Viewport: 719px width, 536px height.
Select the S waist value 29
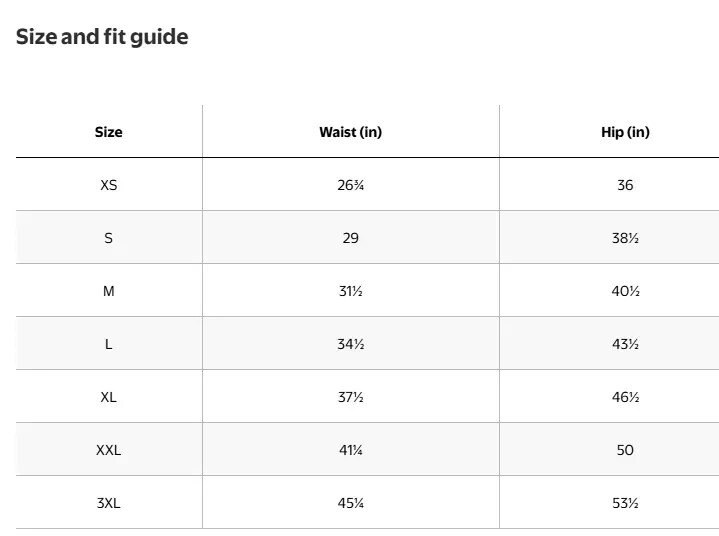tap(350, 238)
